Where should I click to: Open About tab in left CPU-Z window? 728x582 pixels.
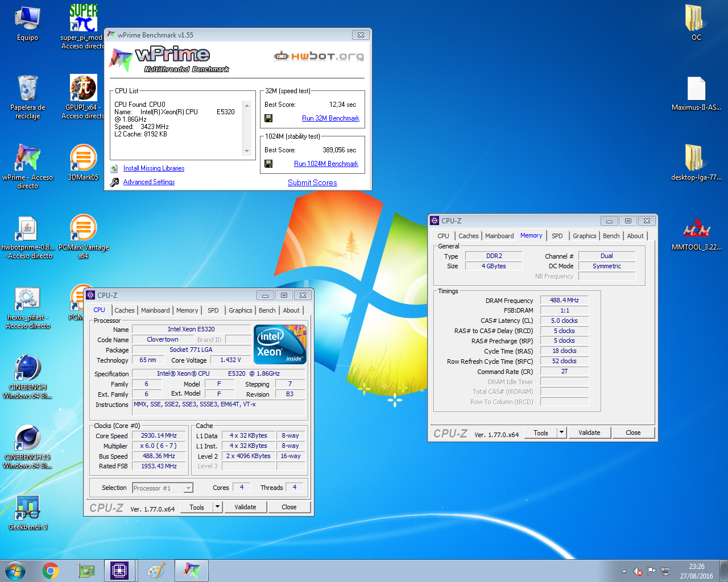point(291,310)
